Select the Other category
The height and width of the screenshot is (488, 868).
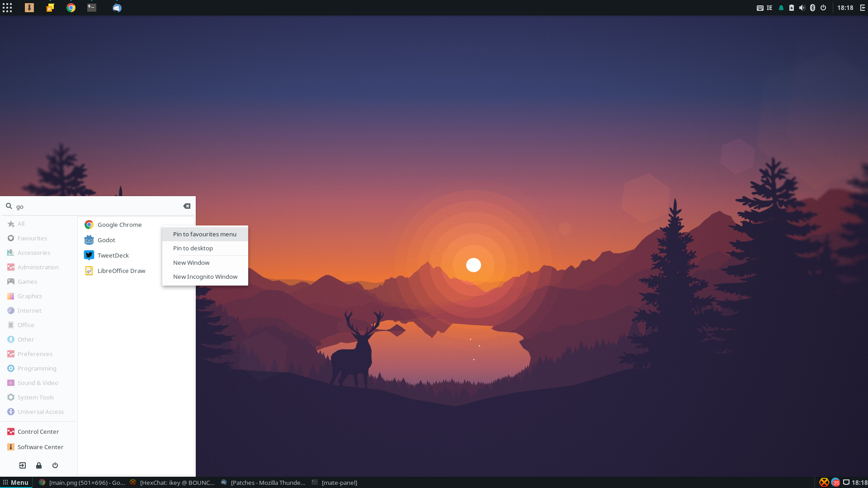pos(39,339)
